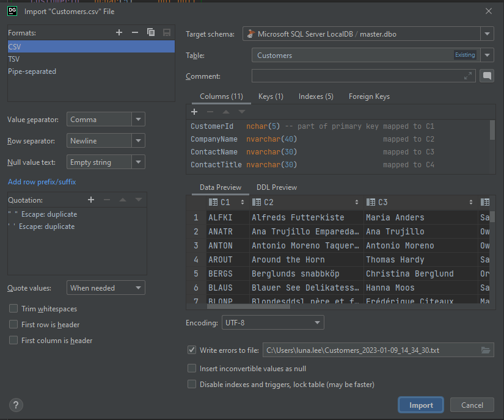The width and height of the screenshot is (504, 420).
Task: Check First row is header
Action: click(13, 325)
